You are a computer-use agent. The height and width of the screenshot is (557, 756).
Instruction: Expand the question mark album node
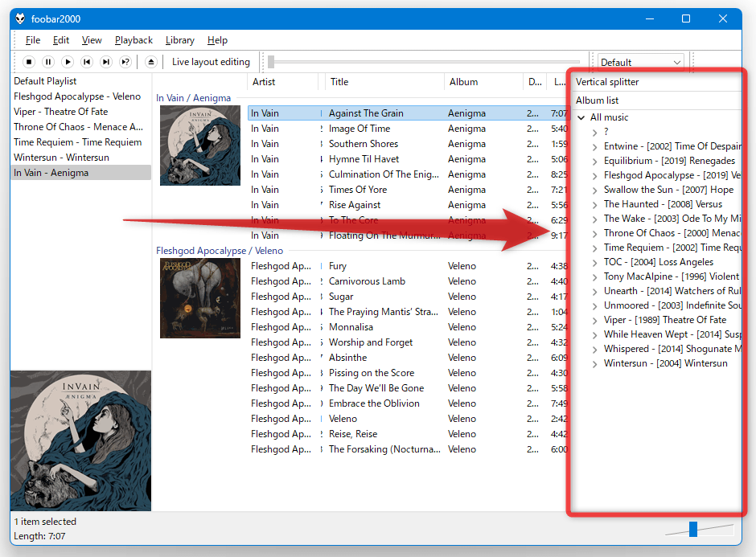[x=595, y=132]
